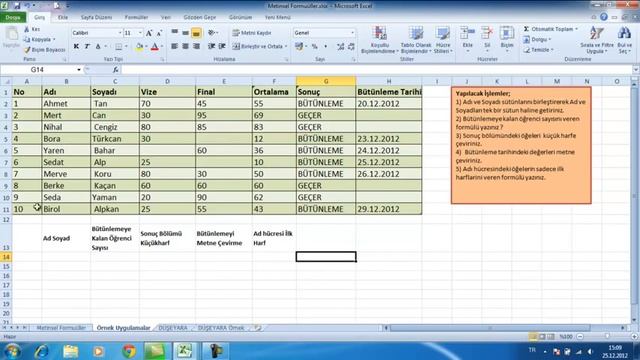The image size is (640, 360).
Task: Click the selected cell G14
Action: pyautogui.click(x=326, y=257)
